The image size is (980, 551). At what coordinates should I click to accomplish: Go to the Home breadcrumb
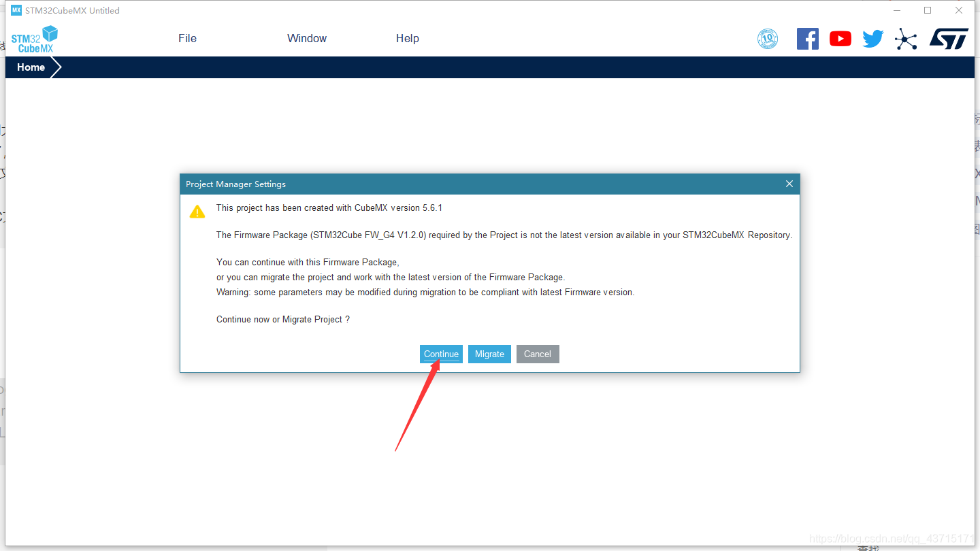tap(31, 67)
